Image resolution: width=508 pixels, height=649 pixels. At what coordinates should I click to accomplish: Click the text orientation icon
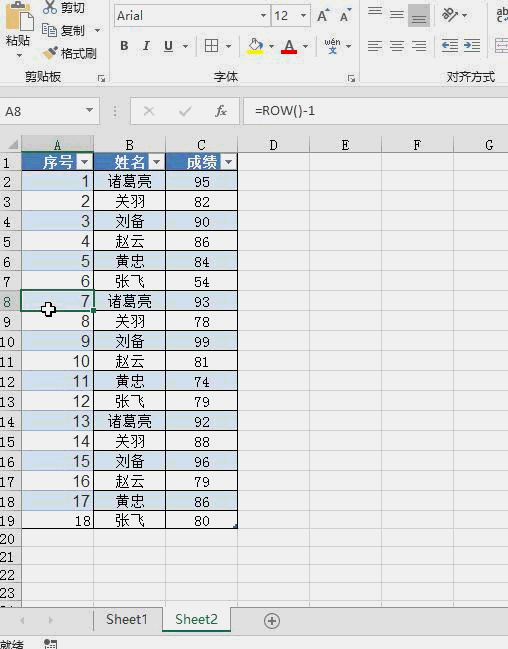coord(450,15)
